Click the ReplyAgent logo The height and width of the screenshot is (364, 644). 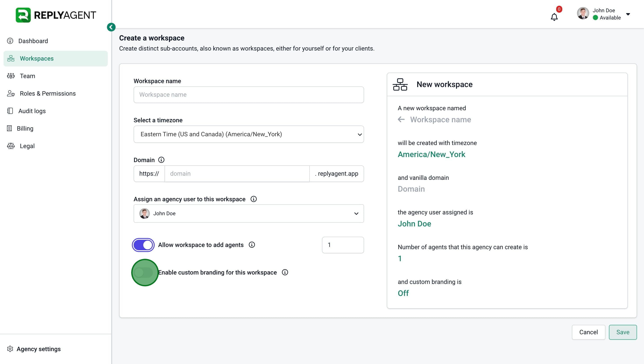[56, 15]
